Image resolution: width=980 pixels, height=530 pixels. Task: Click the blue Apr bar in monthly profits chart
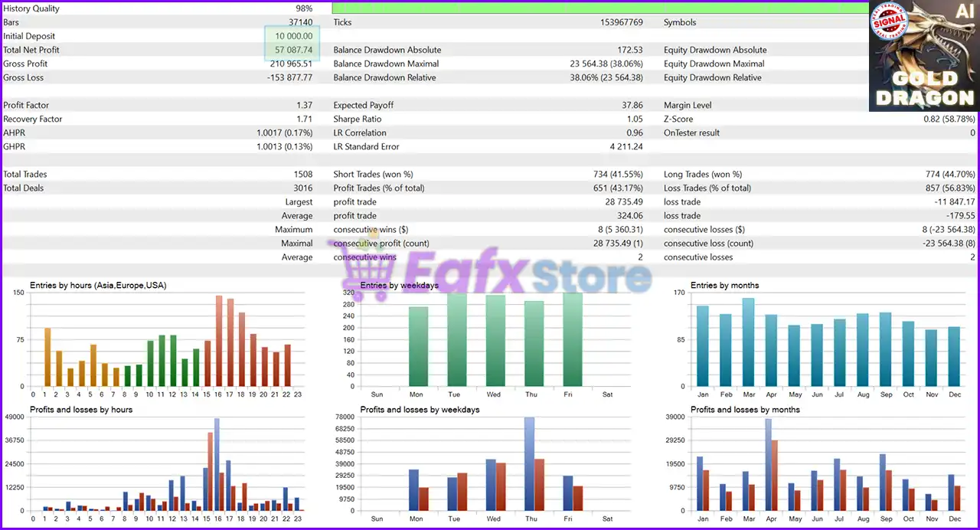768,464
